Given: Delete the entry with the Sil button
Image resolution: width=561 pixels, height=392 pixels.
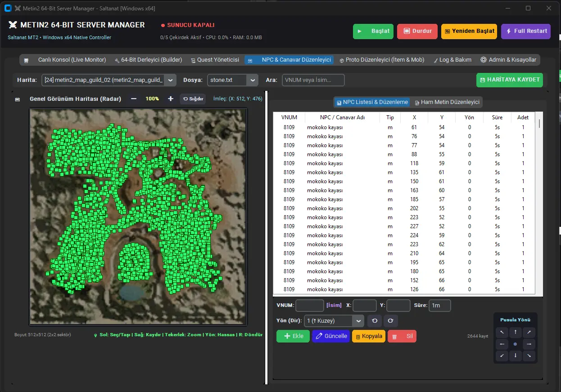Looking at the screenshot, I should pyautogui.click(x=402, y=336).
